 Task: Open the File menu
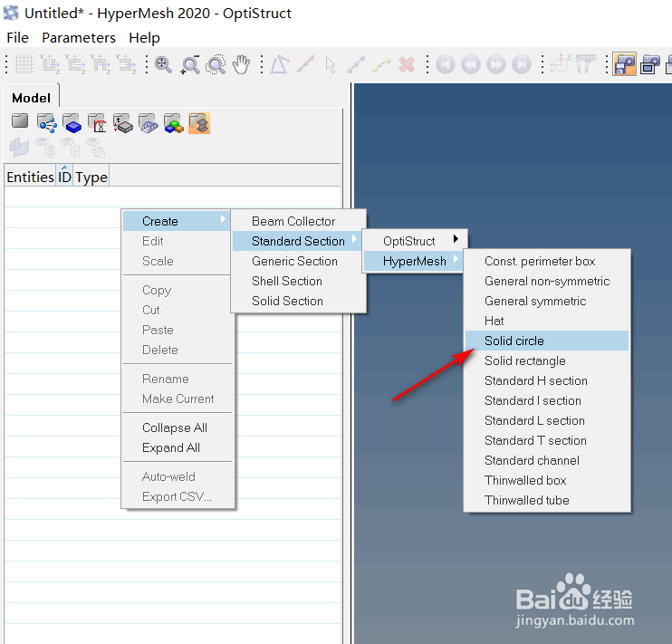point(17,38)
